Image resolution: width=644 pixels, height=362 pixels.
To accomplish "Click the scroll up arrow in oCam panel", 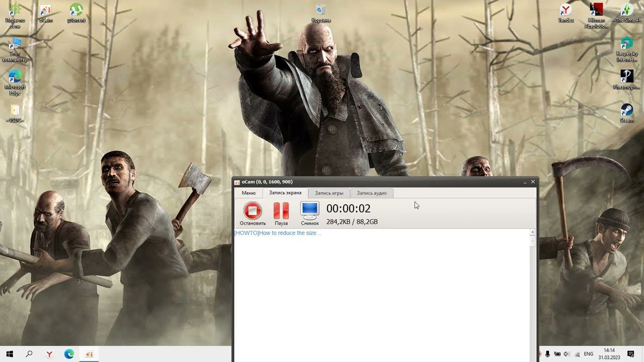I will (532, 233).
